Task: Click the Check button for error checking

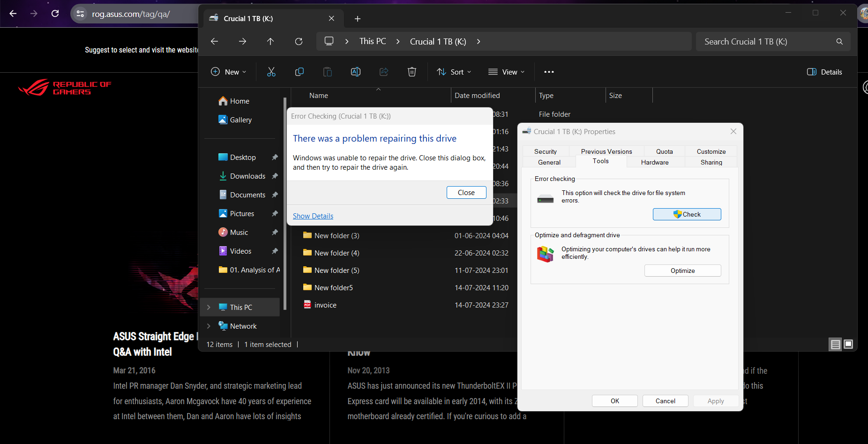Action: [x=687, y=214]
